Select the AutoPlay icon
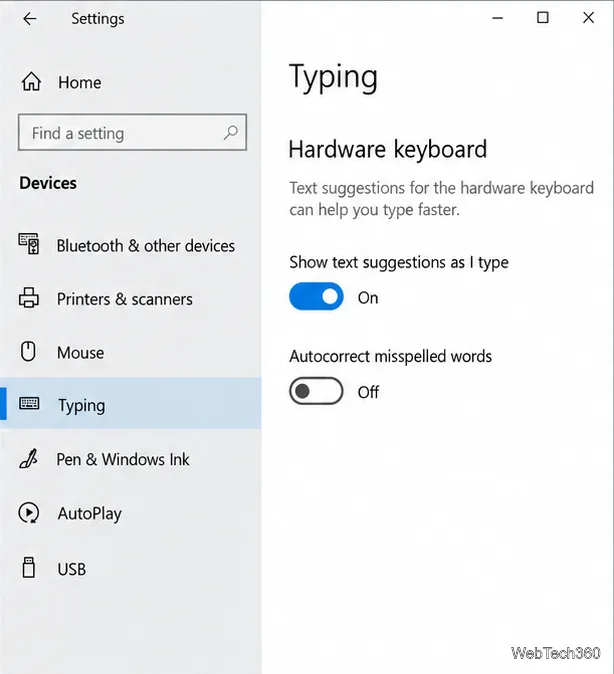 (x=29, y=513)
